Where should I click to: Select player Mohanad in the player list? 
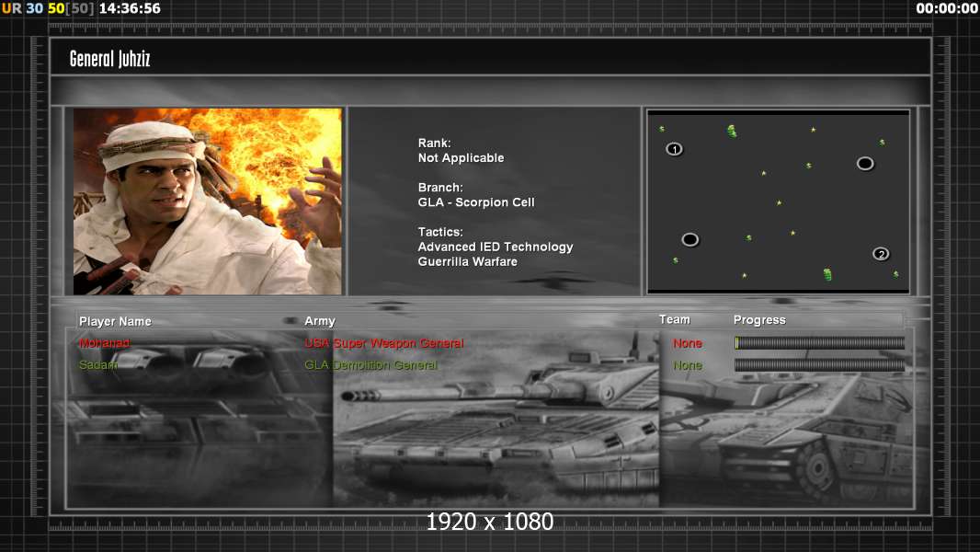(104, 343)
